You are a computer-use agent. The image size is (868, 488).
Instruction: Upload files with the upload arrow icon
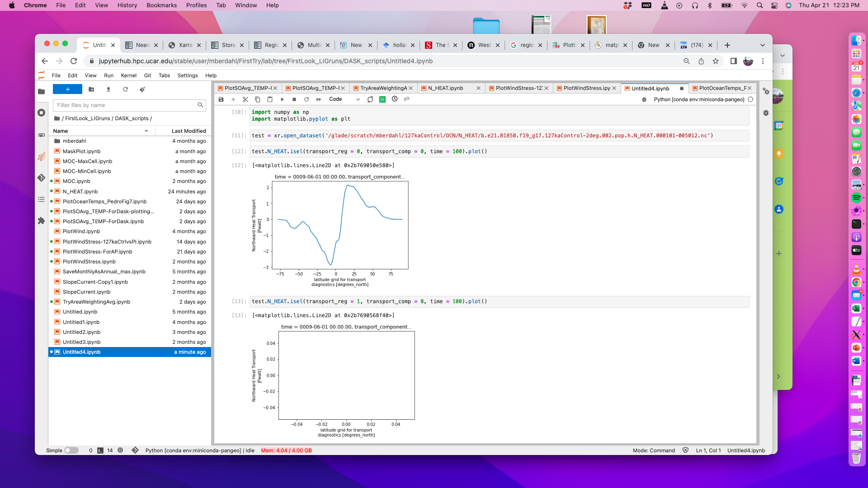pos(108,89)
